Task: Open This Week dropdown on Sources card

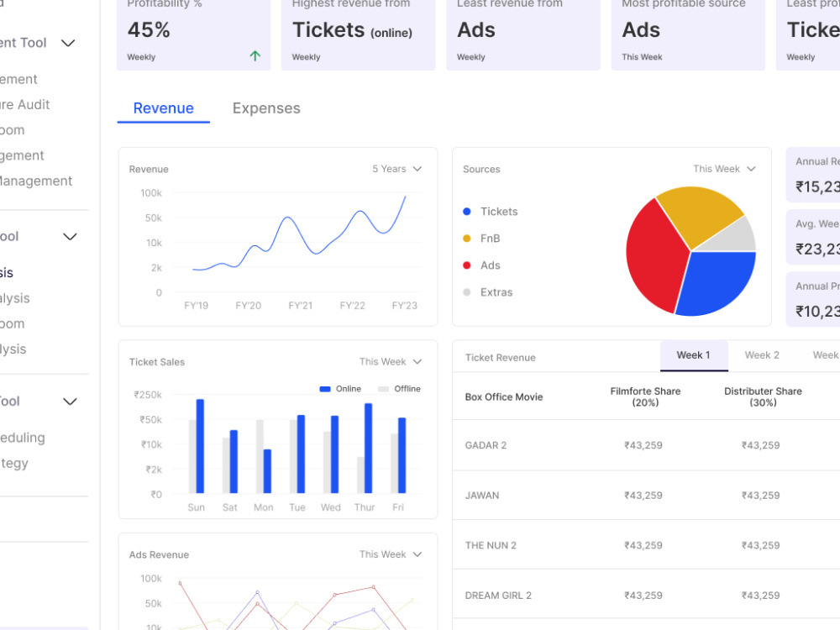Action: [x=724, y=169]
